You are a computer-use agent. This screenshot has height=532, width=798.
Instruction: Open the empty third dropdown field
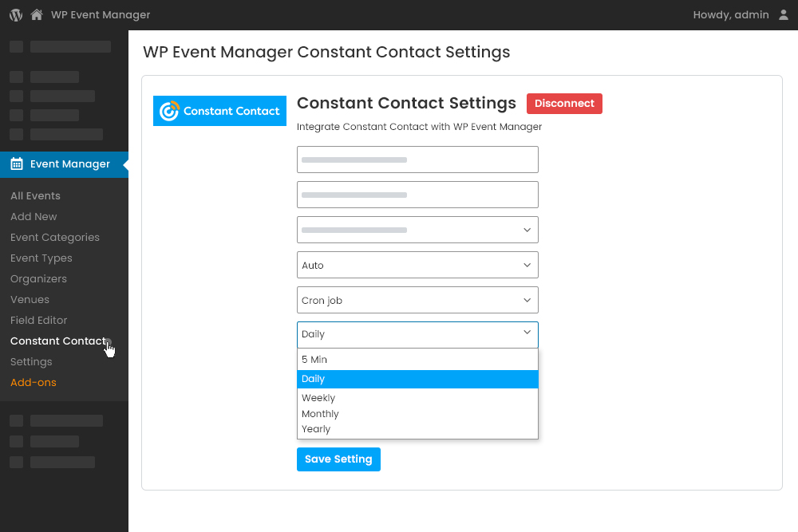click(x=417, y=230)
